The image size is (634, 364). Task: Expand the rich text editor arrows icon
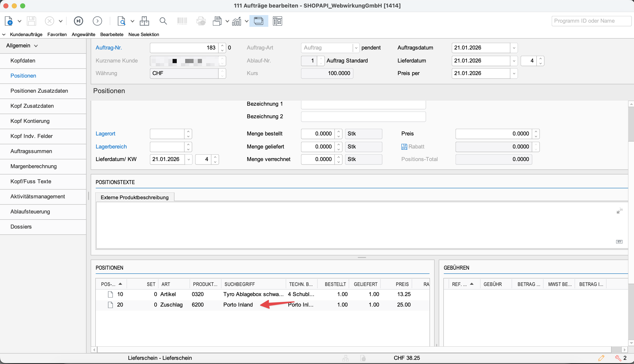click(x=620, y=211)
